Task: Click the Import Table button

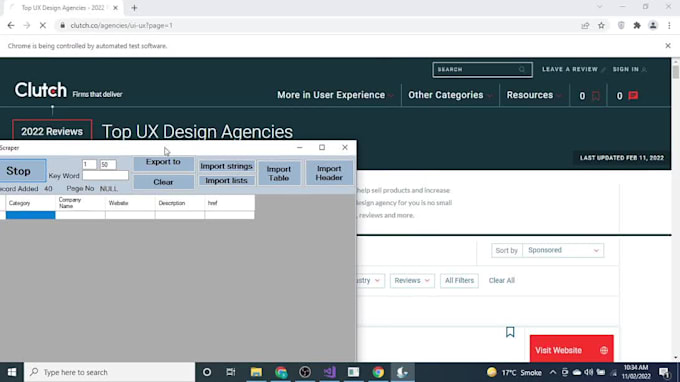Action: [278, 173]
